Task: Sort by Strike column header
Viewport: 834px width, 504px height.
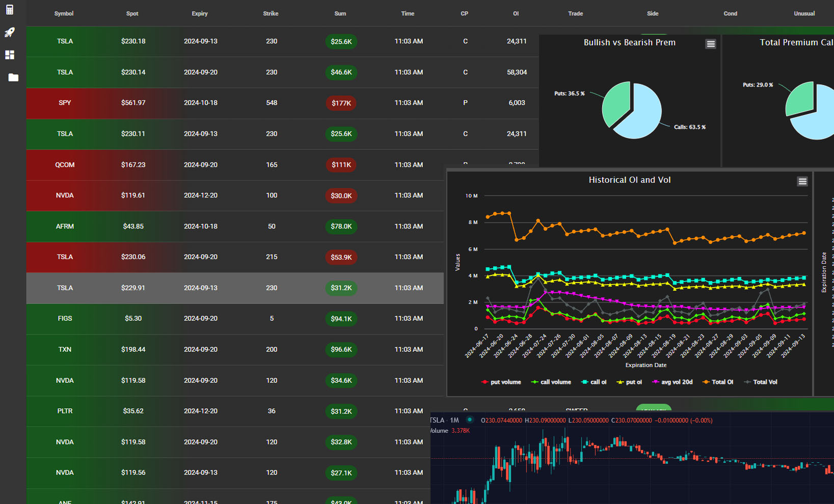Action: tap(271, 14)
